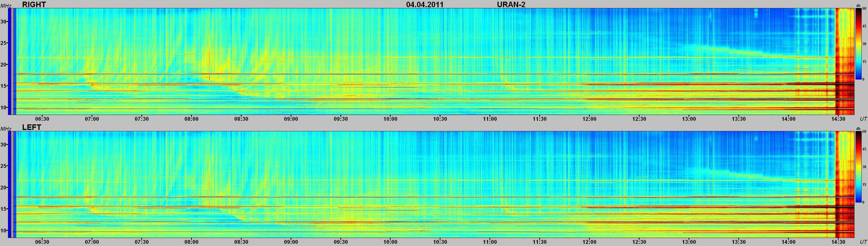Select the date label 04.04.2011

[425, 4]
